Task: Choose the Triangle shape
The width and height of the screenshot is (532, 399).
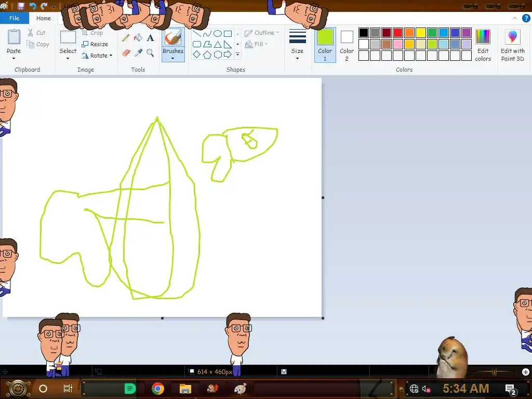Action: [x=218, y=44]
